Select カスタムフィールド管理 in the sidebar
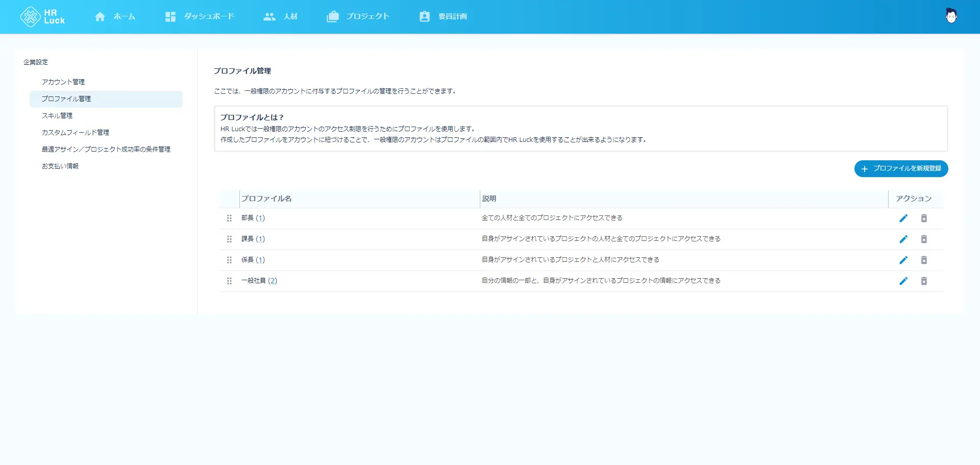 [76, 133]
